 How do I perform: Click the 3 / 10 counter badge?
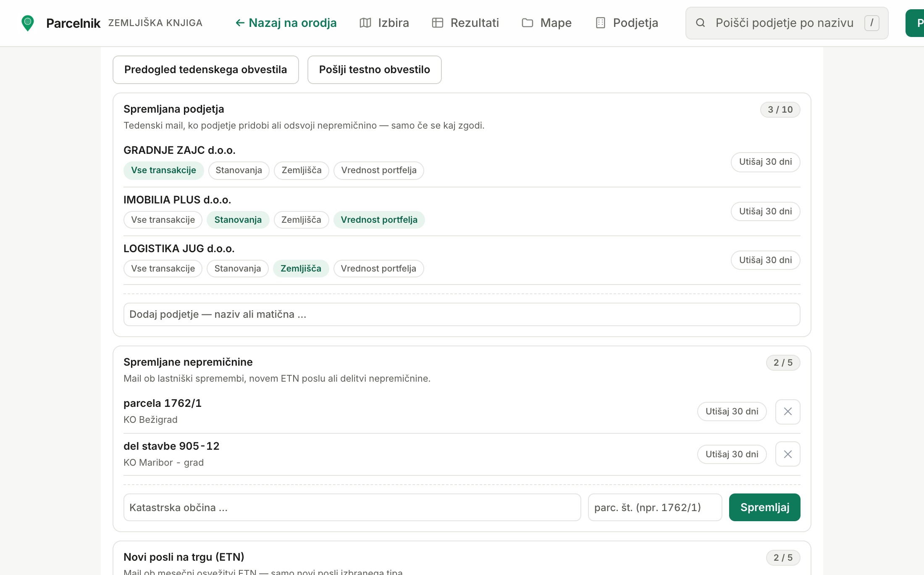pos(780,110)
